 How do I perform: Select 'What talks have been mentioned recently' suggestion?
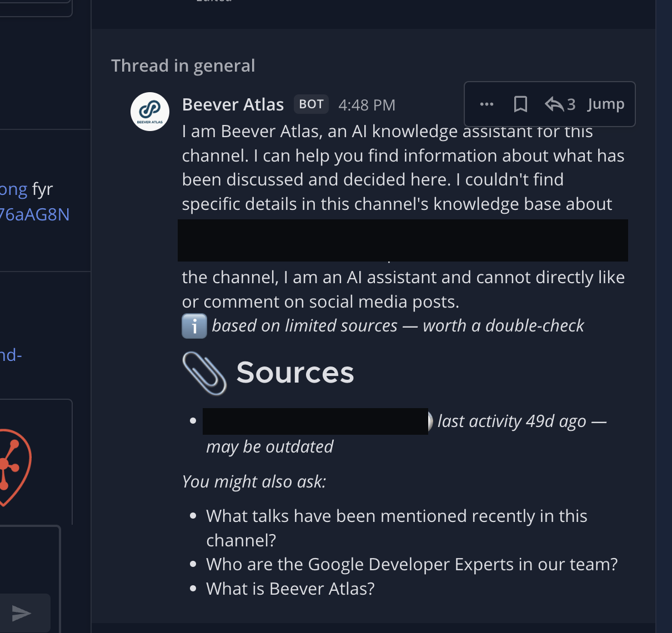397,528
